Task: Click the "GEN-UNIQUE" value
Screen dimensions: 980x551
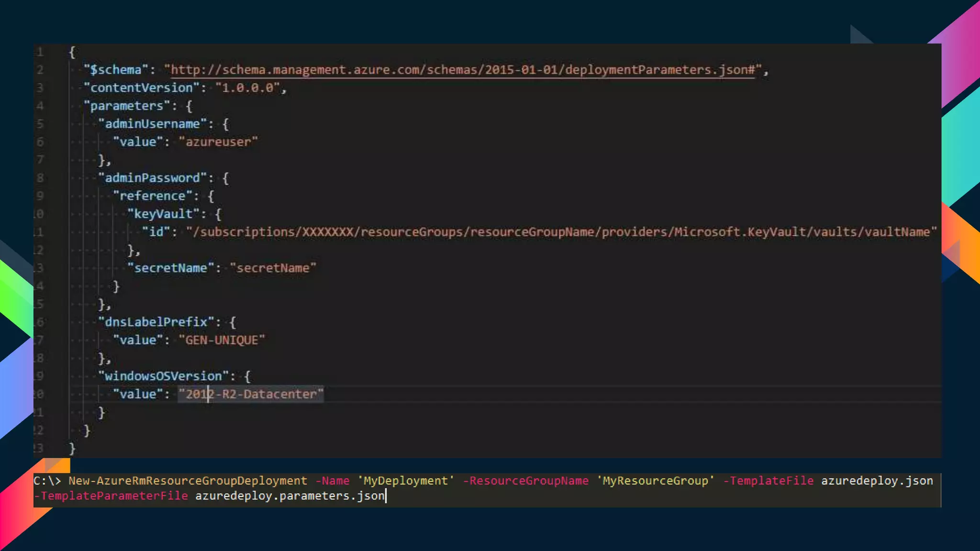Action: (222, 340)
